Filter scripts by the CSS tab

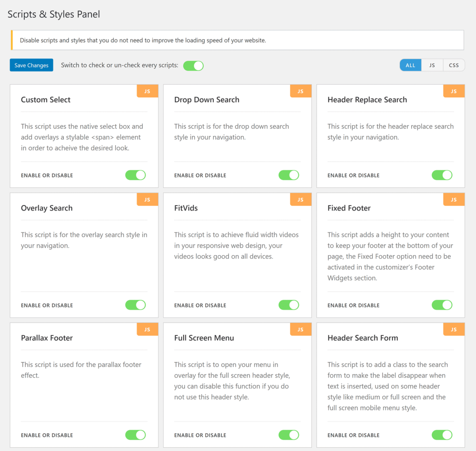coord(454,65)
